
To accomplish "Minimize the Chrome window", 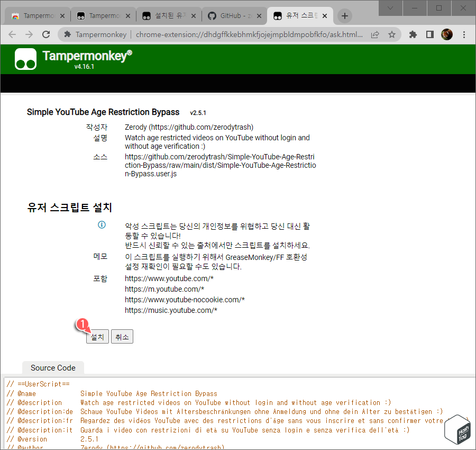I will 415,8.
